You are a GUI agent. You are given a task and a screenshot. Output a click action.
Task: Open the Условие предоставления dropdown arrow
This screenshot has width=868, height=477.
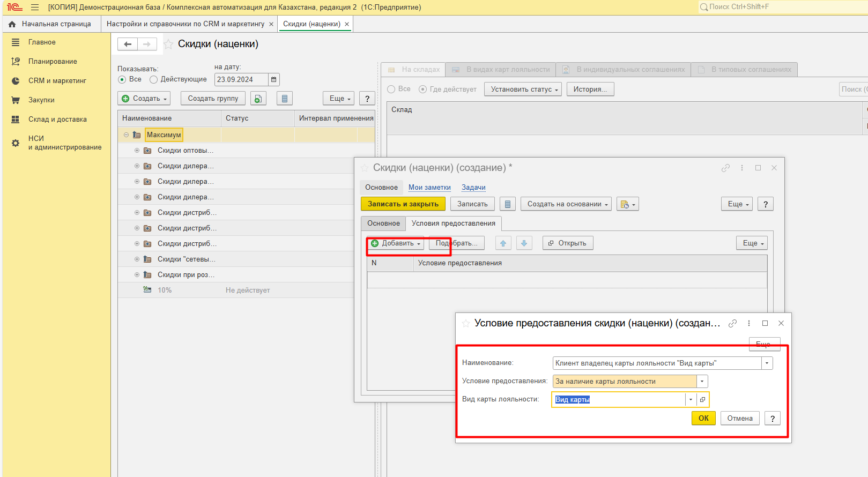point(702,382)
